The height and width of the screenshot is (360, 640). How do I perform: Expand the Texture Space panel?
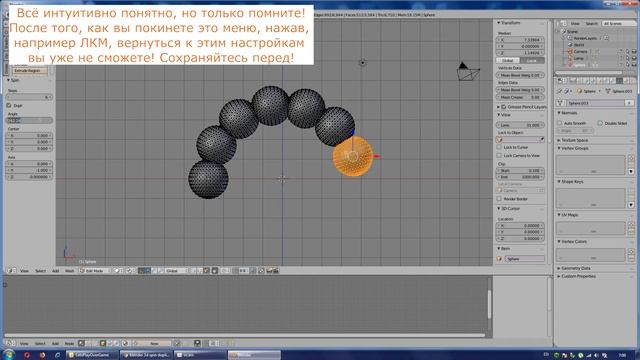559,140
